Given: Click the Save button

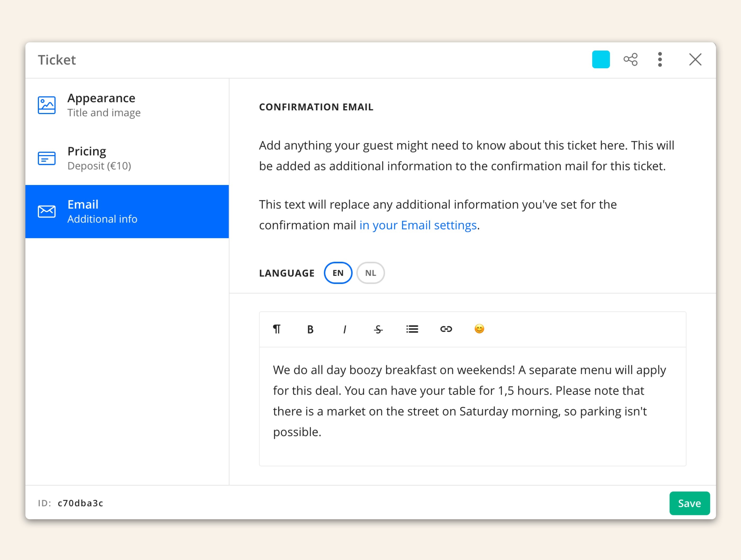Looking at the screenshot, I should coord(689,503).
